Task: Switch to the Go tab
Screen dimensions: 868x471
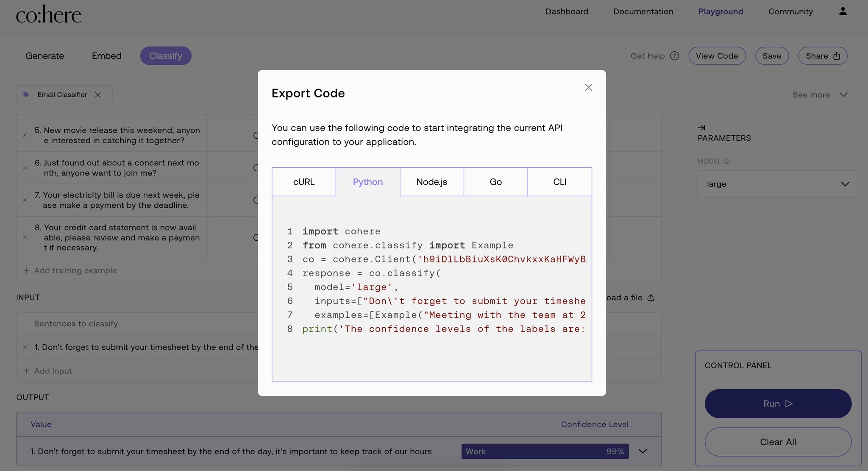Action: [x=496, y=182]
